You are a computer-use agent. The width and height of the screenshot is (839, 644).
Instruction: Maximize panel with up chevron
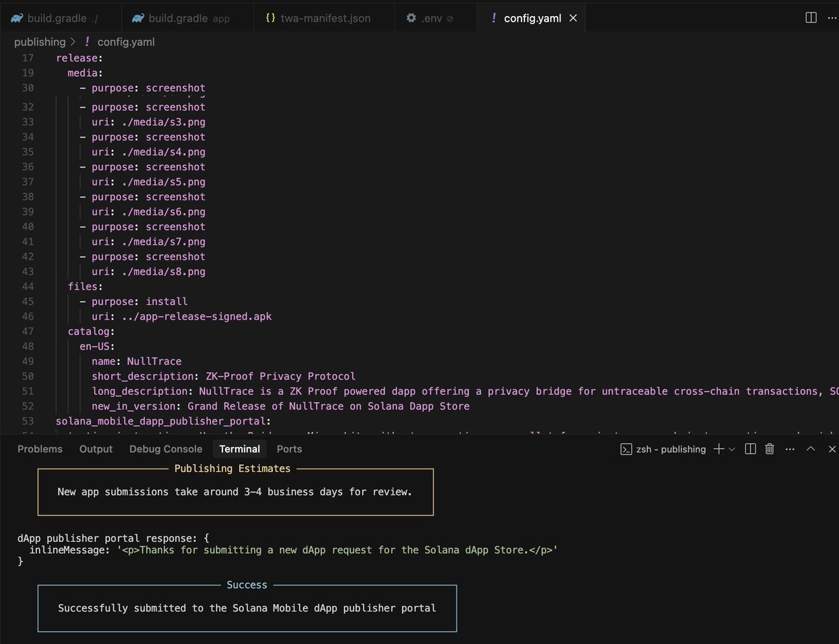pyautogui.click(x=811, y=449)
